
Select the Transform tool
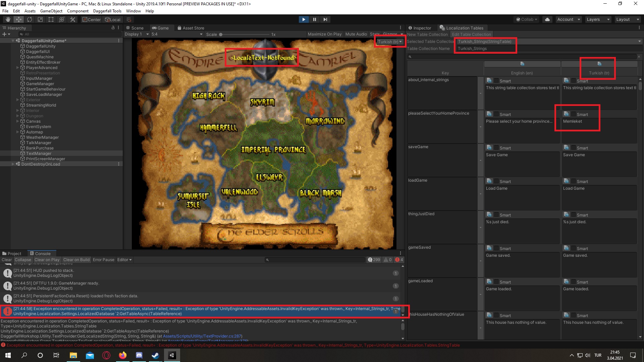click(x=62, y=19)
